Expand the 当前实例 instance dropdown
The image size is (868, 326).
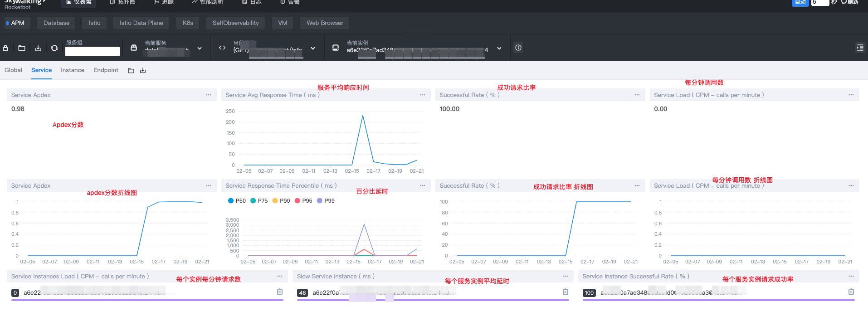point(499,48)
